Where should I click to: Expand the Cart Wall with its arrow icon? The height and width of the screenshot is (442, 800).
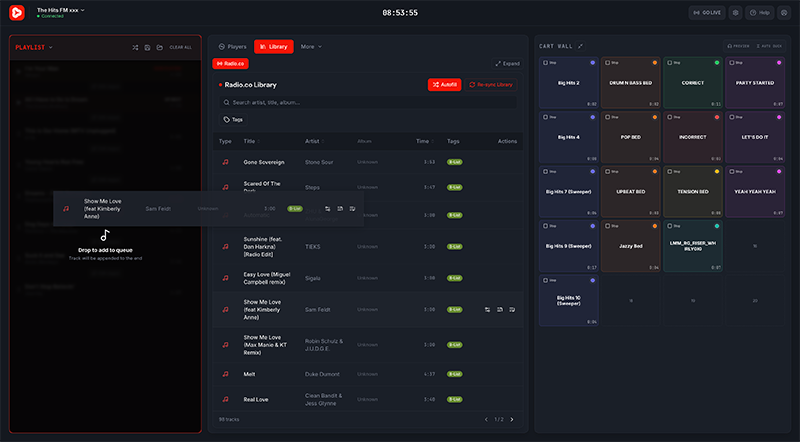pos(580,46)
